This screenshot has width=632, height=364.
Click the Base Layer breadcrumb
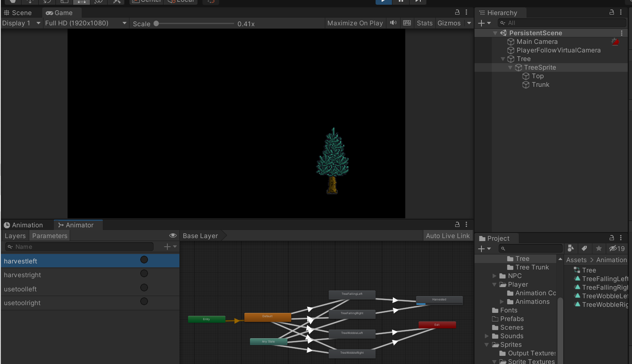tap(200, 236)
